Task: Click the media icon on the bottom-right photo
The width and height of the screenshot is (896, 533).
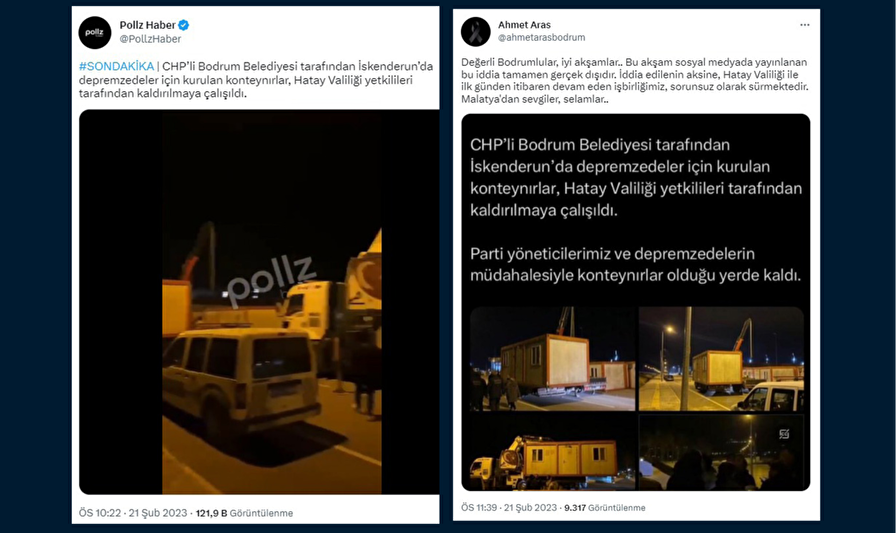Action: 784,434
